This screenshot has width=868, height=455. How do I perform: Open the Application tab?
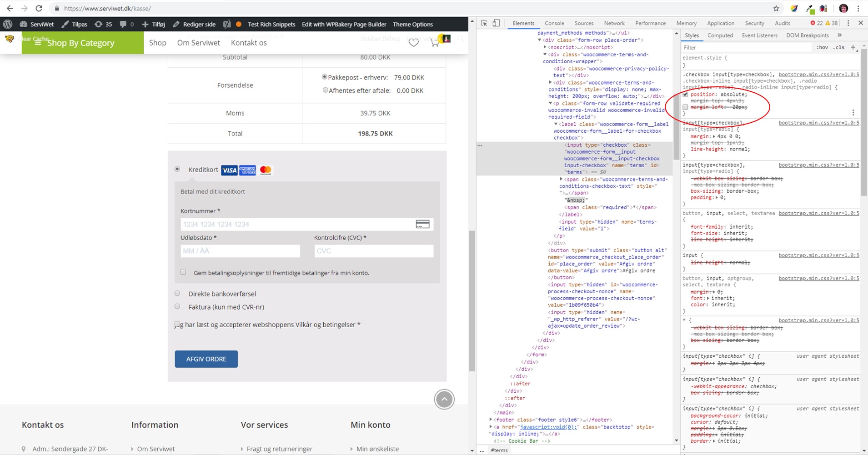[x=721, y=23]
